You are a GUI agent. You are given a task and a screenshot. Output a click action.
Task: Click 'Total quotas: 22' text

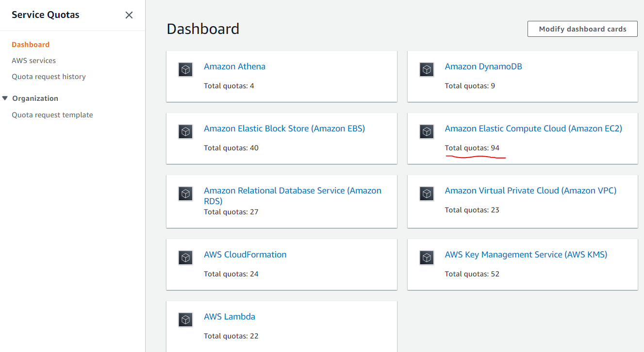pyautogui.click(x=231, y=336)
